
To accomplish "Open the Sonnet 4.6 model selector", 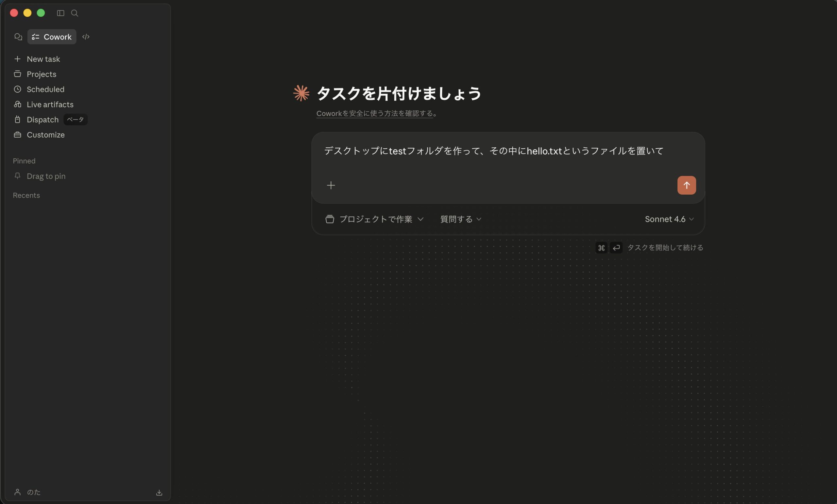I will (x=669, y=219).
